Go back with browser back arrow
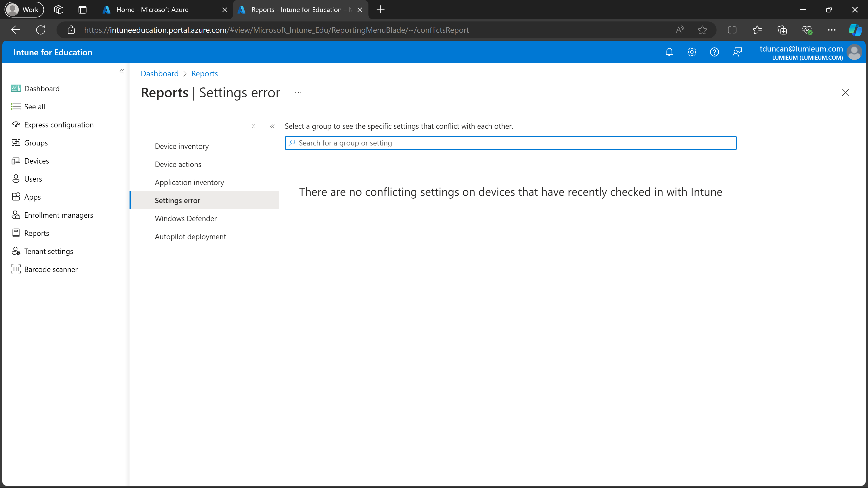Viewport: 868px width, 488px height. [16, 30]
